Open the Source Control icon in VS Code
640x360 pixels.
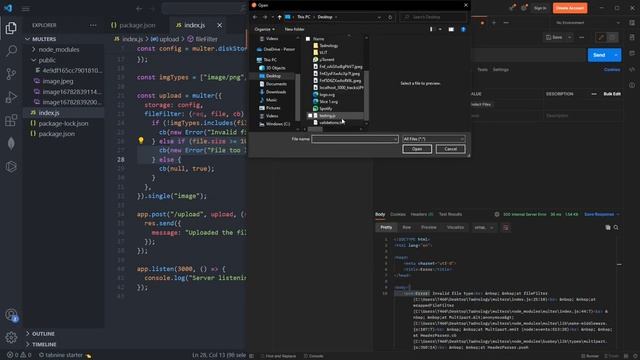pyautogui.click(x=11, y=74)
